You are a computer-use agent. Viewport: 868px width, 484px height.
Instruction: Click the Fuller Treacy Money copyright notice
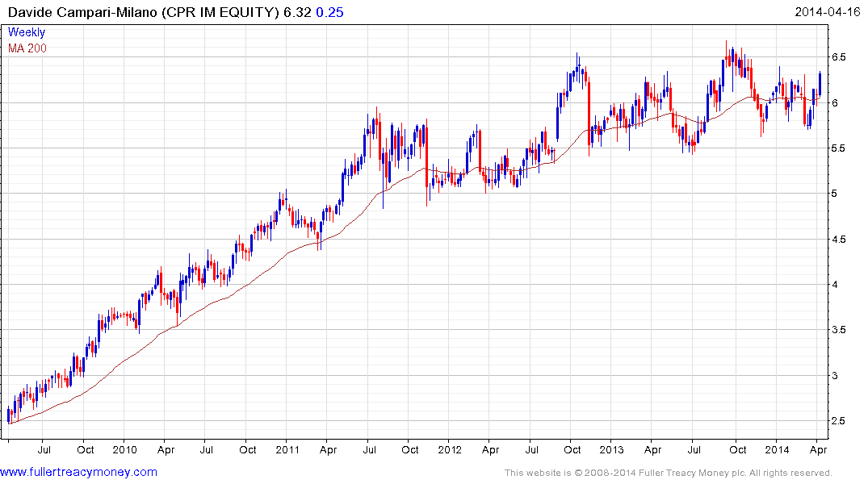(x=668, y=473)
